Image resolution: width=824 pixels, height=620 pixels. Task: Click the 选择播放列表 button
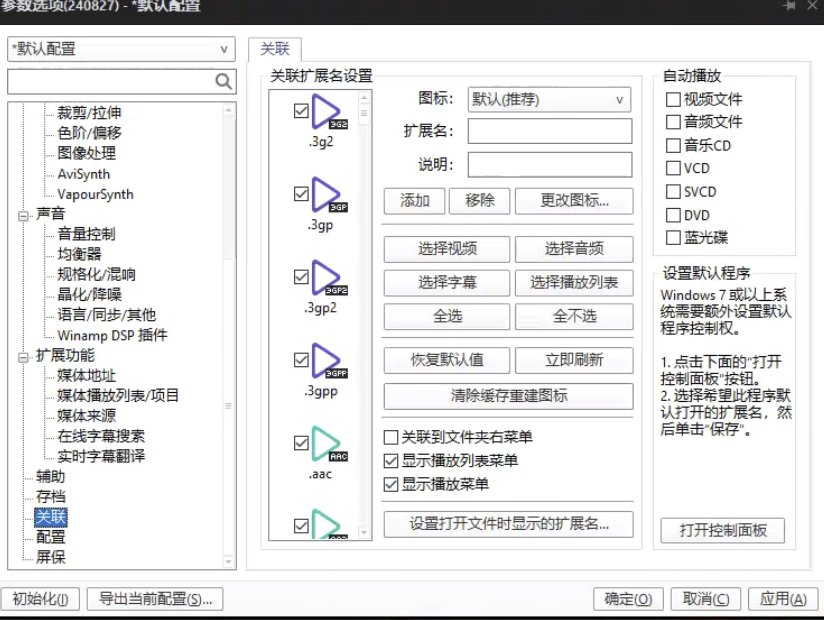click(x=574, y=283)
